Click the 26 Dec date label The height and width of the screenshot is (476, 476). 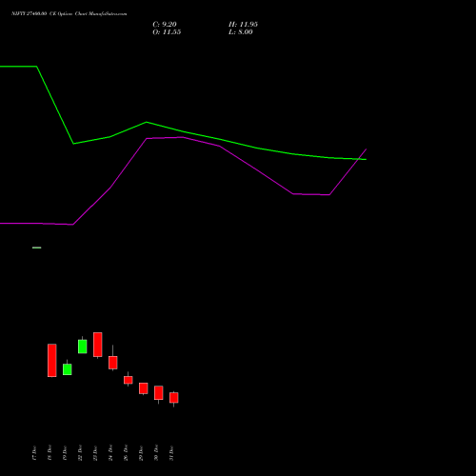[126, 453]
